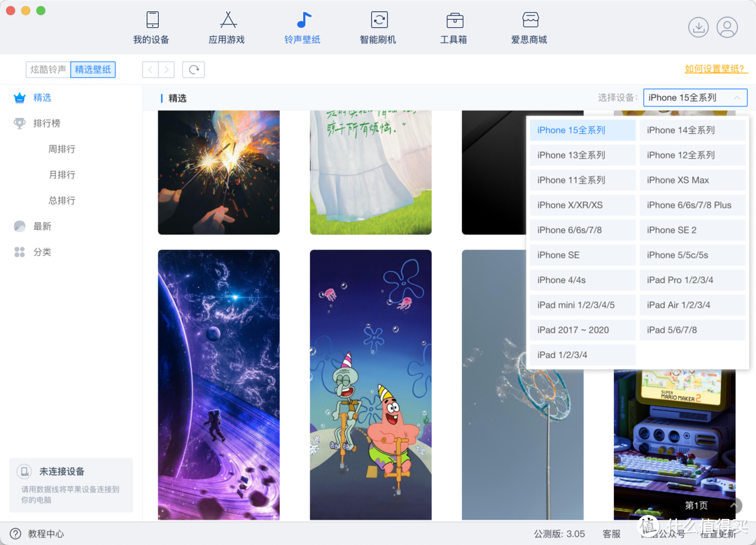Open the 如何设置壁纸? help link
The width and height of the screenshot is (756, 545).
coord(716,69)
